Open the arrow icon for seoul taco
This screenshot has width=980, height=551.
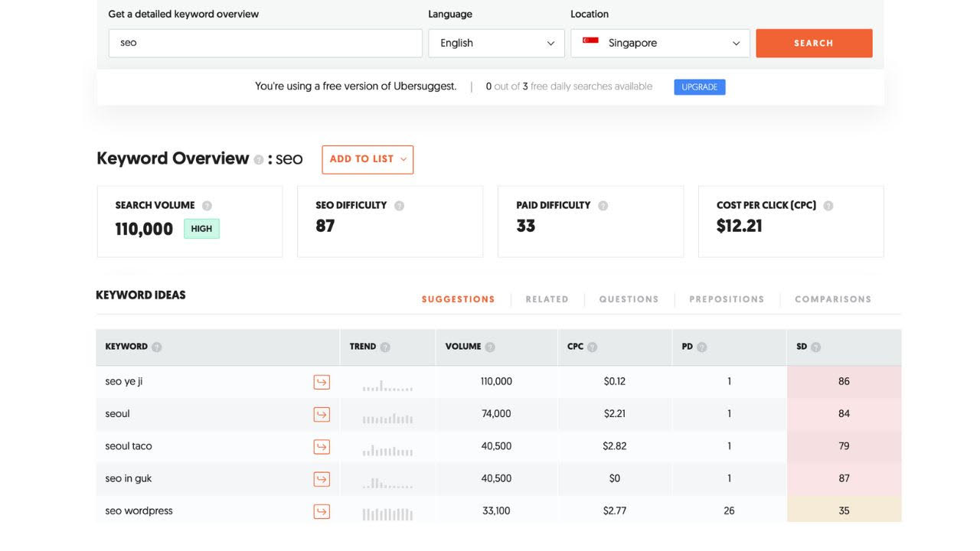[x=322, y=446]
